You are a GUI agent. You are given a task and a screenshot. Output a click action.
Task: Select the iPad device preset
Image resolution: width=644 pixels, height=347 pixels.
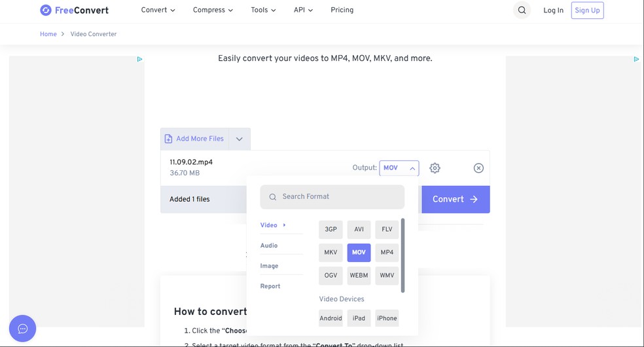click(x=359, y=318)
